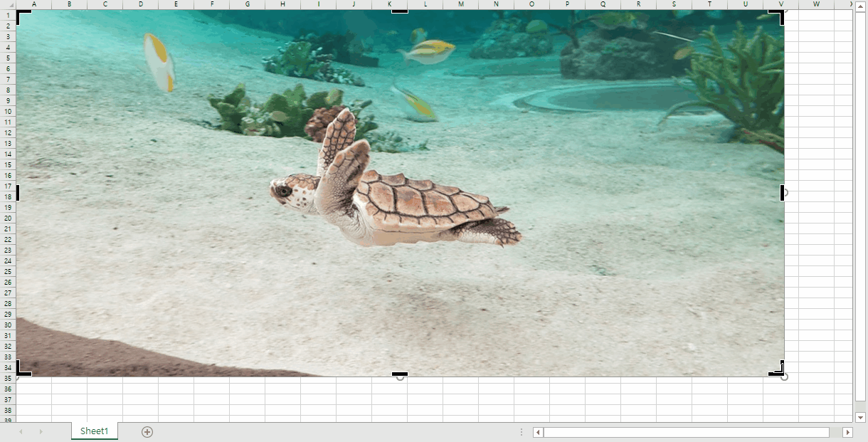Image resolution: width=868 pixels, height=442 pixels.
Task: Click the right-middle crop handle
Action: (x=782, y=193)
